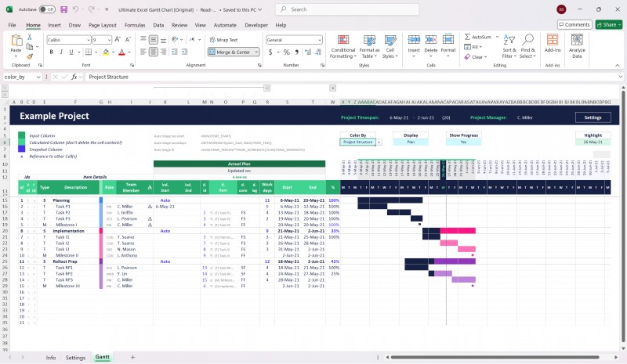
Task: Click the Comments button
Action: (x=574, y=24)
